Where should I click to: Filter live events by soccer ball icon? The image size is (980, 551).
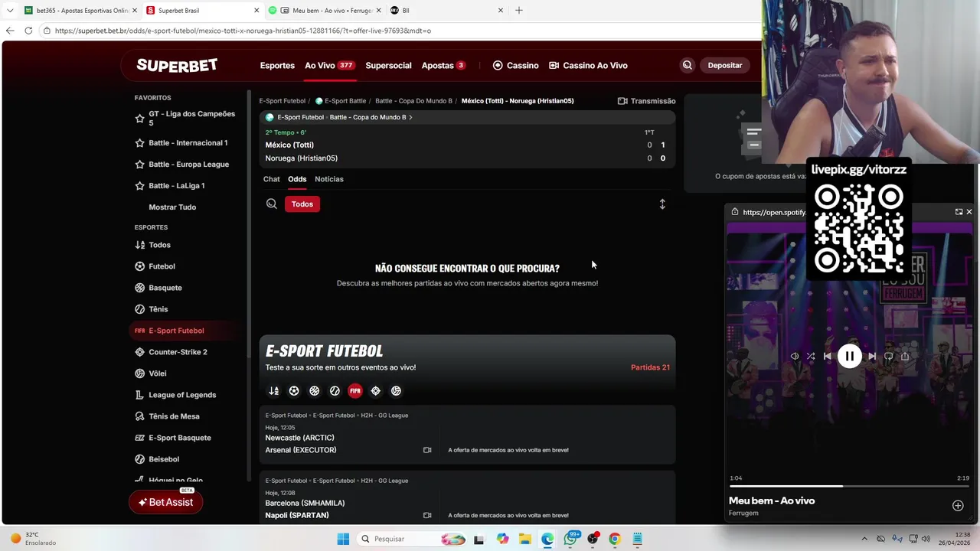[294, 391]
